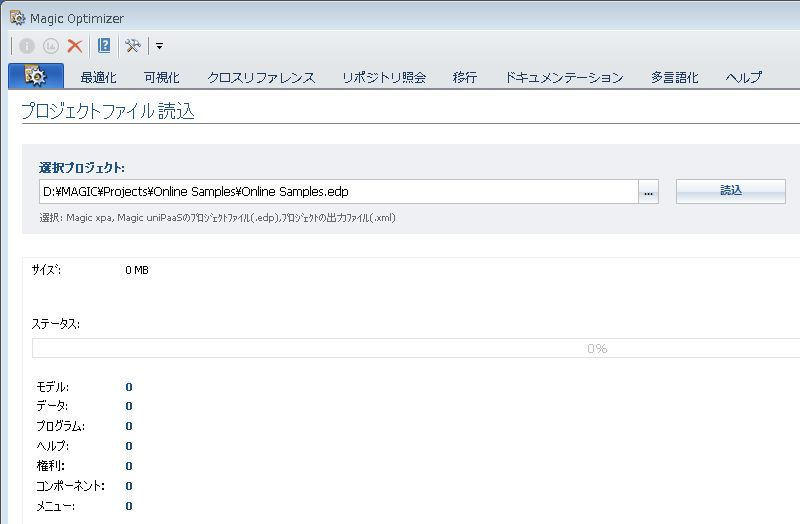The height and width of the screenshot is (524, 800).
Task: Switch to the 多言語化 tab
Action: tap(675, 77)
